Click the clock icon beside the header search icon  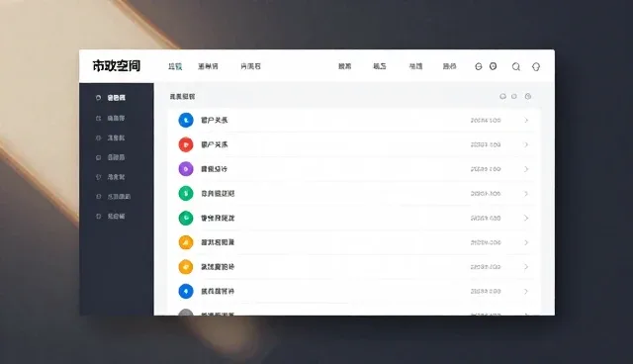point(493,66)
